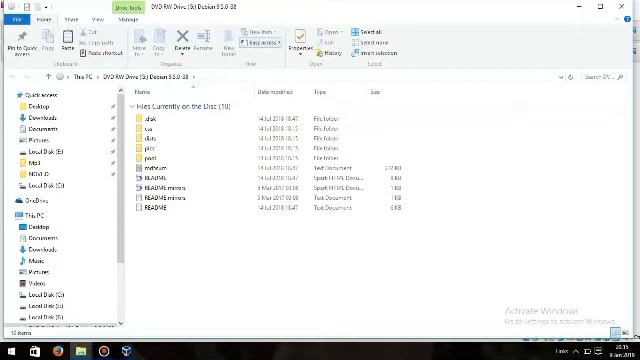Open the History command in ribbon

pyautogui.click(x=329, y=53)
